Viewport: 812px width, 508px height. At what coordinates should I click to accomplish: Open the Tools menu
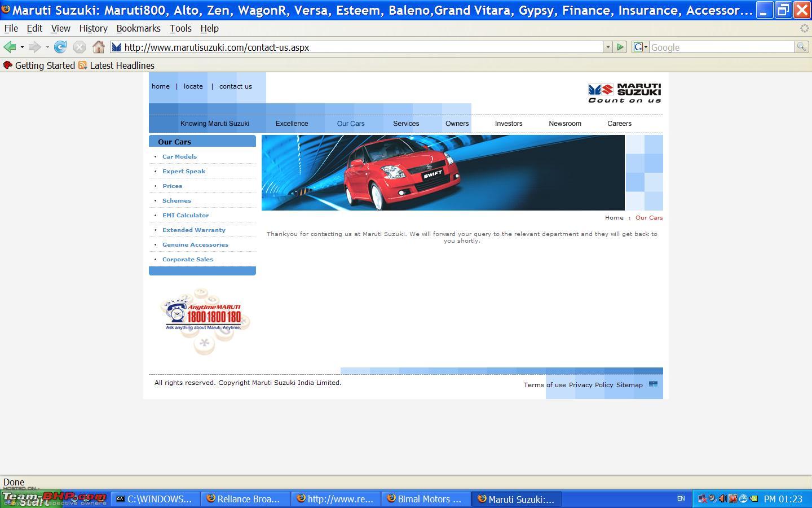pyautogui.click(x=180, y=28)
